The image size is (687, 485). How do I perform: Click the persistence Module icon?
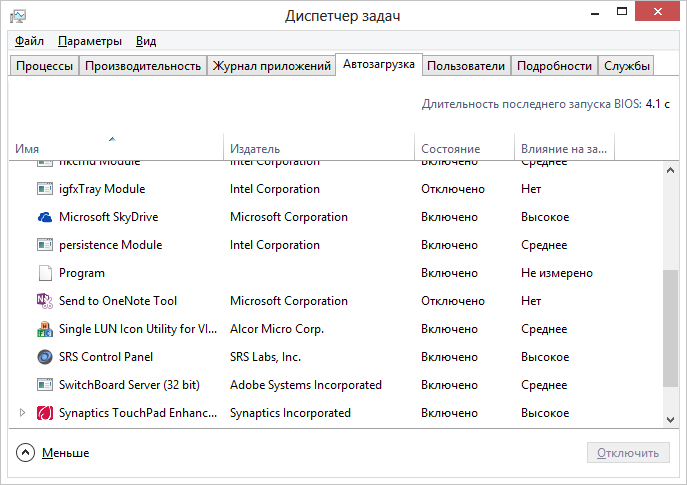point(45,245)
